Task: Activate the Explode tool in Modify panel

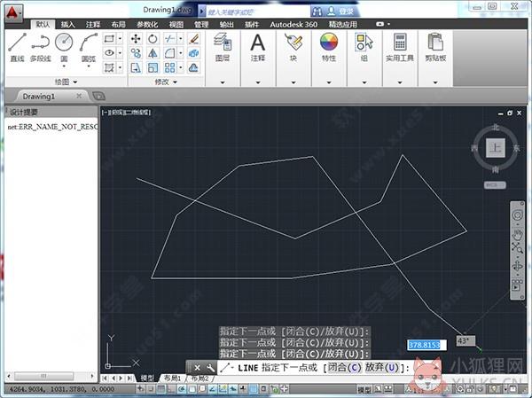Action: (x=193, y=53)
